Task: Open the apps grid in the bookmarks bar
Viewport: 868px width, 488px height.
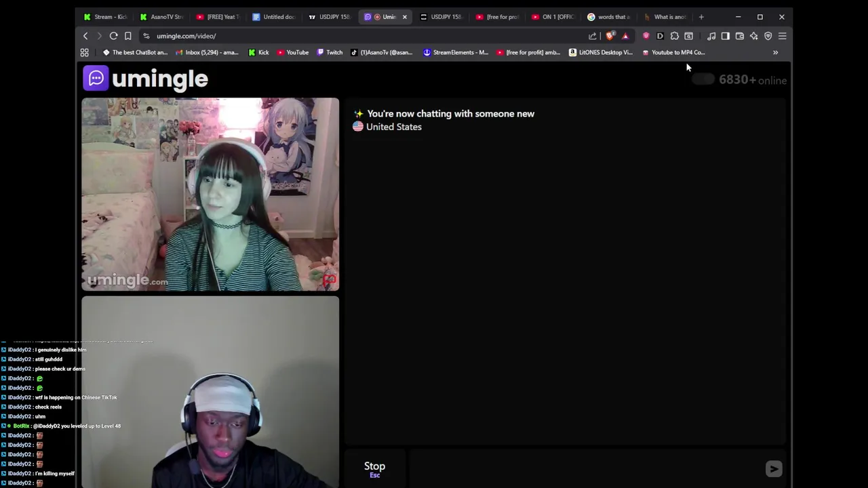Action: (85, 52)
